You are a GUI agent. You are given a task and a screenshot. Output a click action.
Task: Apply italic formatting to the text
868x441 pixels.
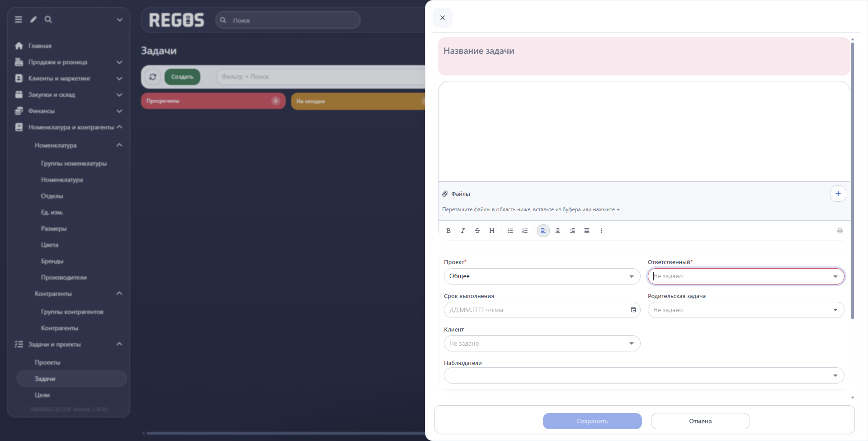463,231
